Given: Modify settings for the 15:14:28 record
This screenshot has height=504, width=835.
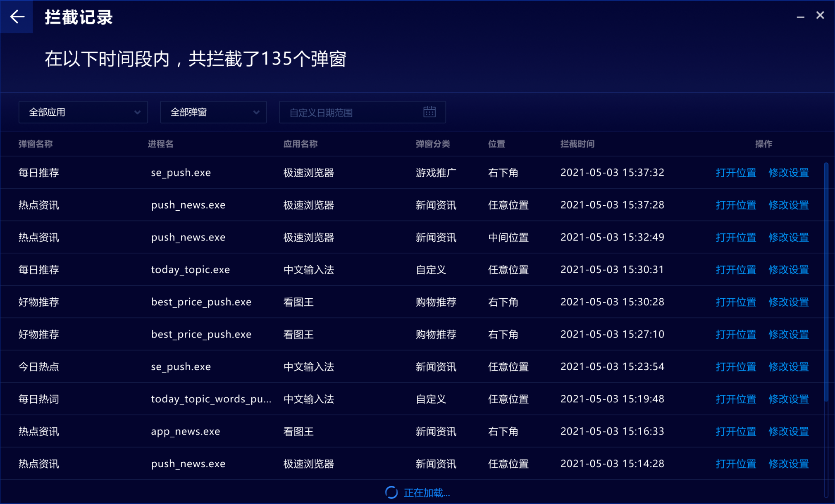Looking at the screenshot, I should coord(788,464).
